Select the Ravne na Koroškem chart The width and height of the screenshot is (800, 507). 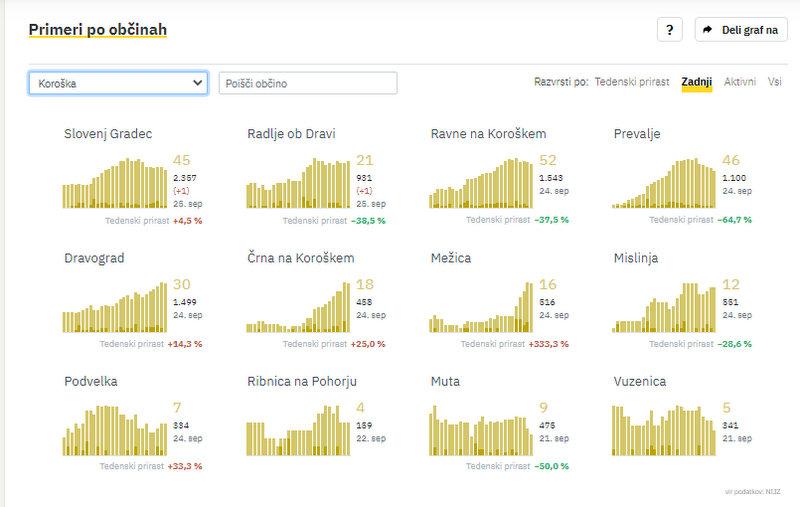point(481,185)
